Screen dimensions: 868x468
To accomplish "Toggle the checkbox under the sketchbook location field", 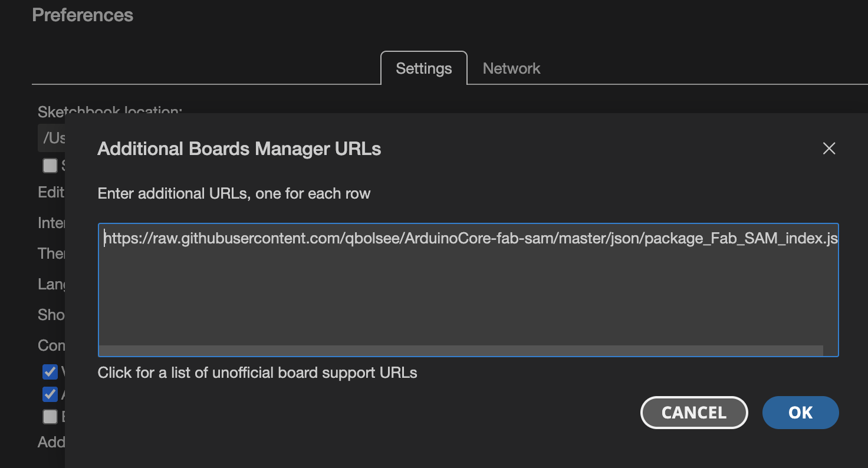I will (50, 165).
